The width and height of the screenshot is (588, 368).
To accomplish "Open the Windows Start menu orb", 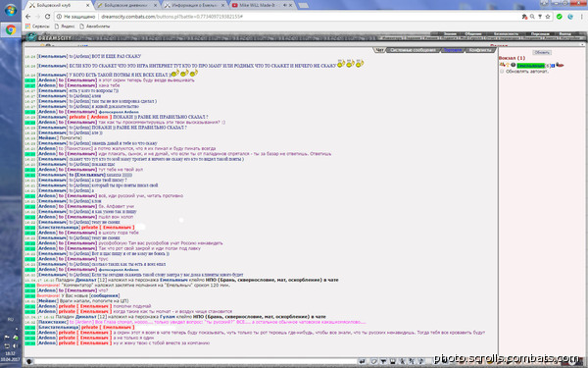I will click(x=11, y=10).
